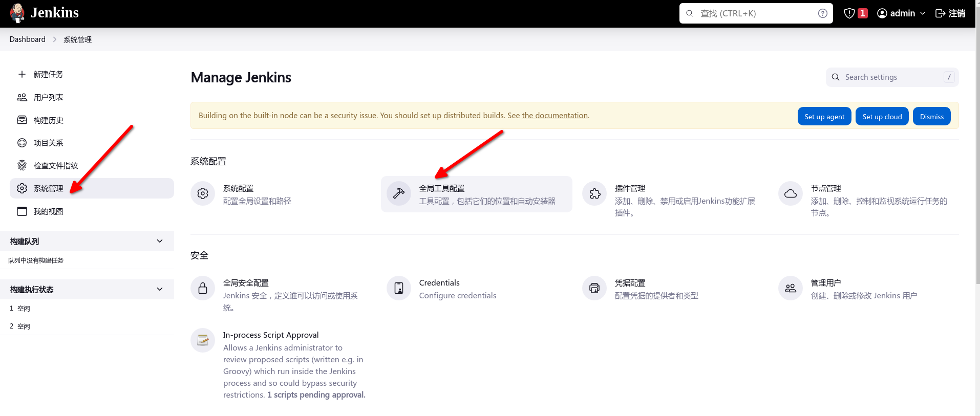980x416 pixels.
Task: Collapse the 构建队列 panel chevron
Action: pos(160,241)
